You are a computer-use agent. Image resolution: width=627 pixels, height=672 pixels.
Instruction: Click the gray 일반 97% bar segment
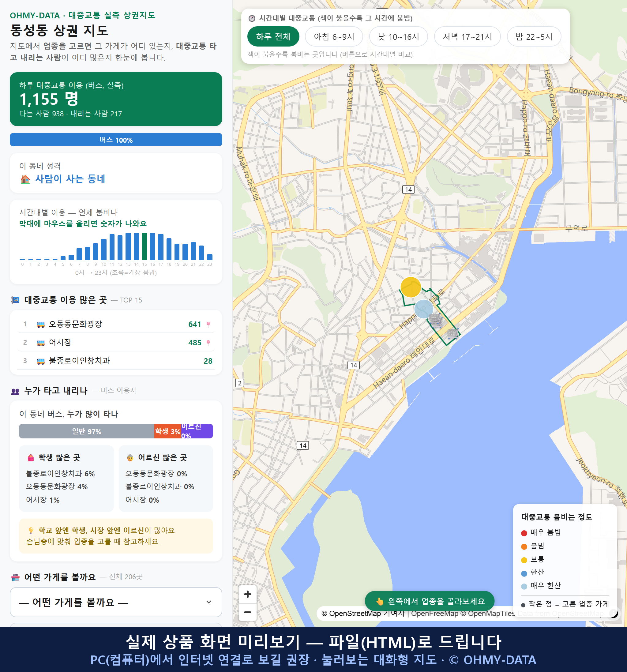pos(87,431)
